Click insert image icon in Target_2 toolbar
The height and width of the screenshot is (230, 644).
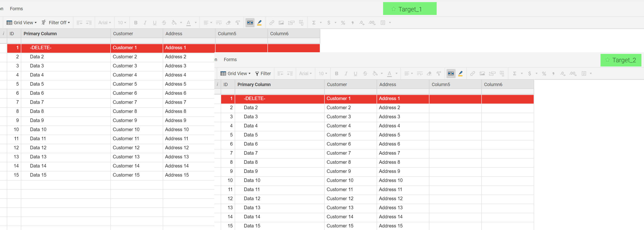tap(482, 73)
